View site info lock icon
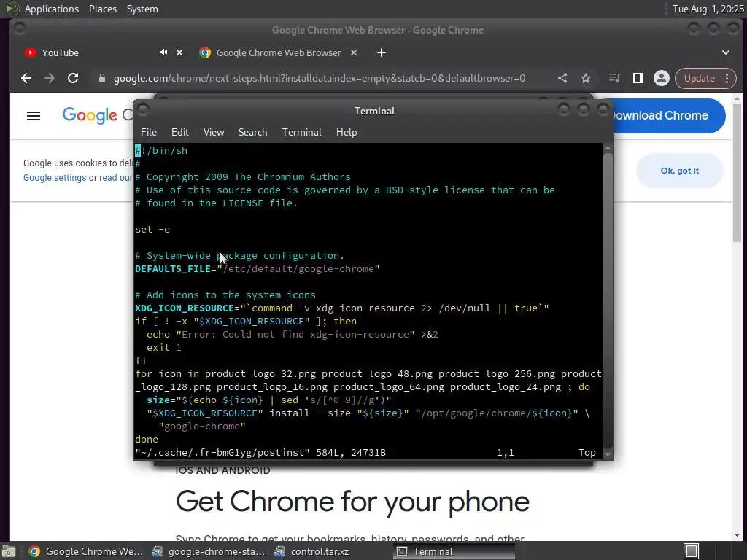 click(x=101, y=78)
